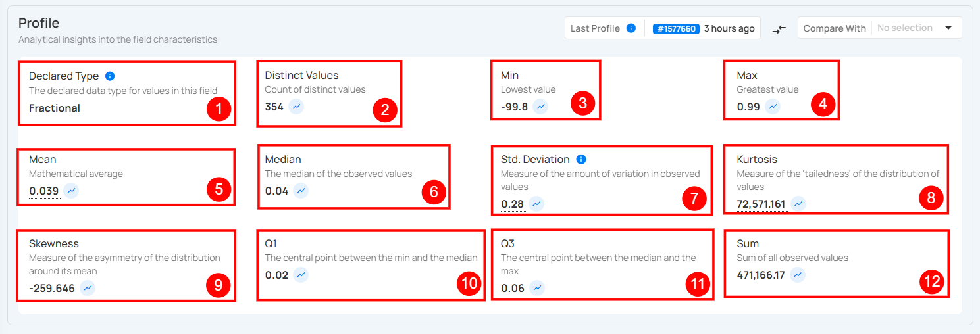Open the trend chart for Min value
This screenshot has width=980, height=334.
click(x=540, y=107)
